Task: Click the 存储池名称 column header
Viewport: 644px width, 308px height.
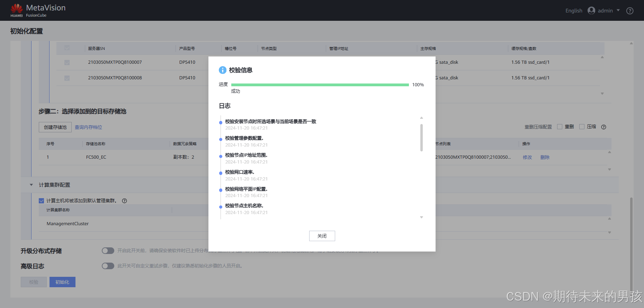Action: [96, 144]
